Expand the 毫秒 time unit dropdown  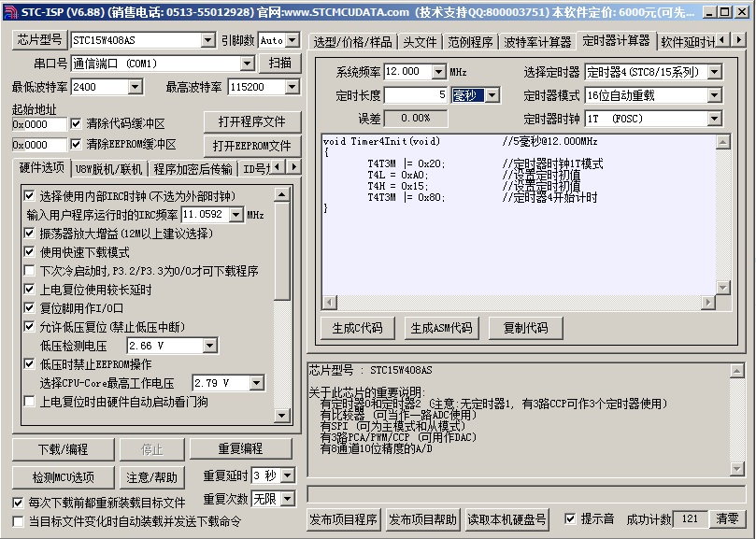click(492, 95)
